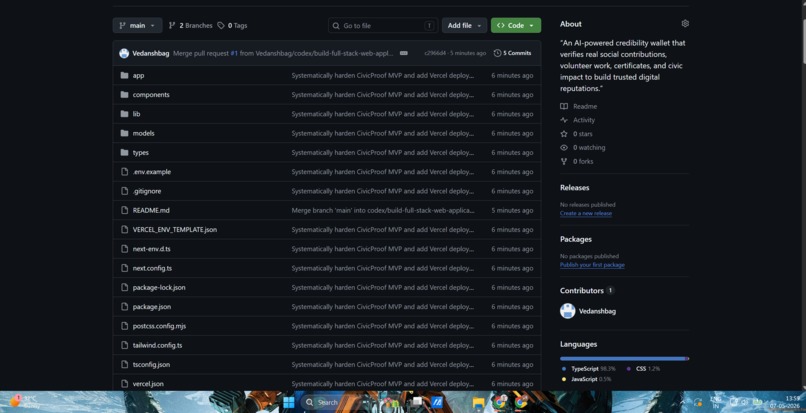This screenshot has width=806, height=413.
Task: Open File Explorer from taskbar
Action: [479, 402]
